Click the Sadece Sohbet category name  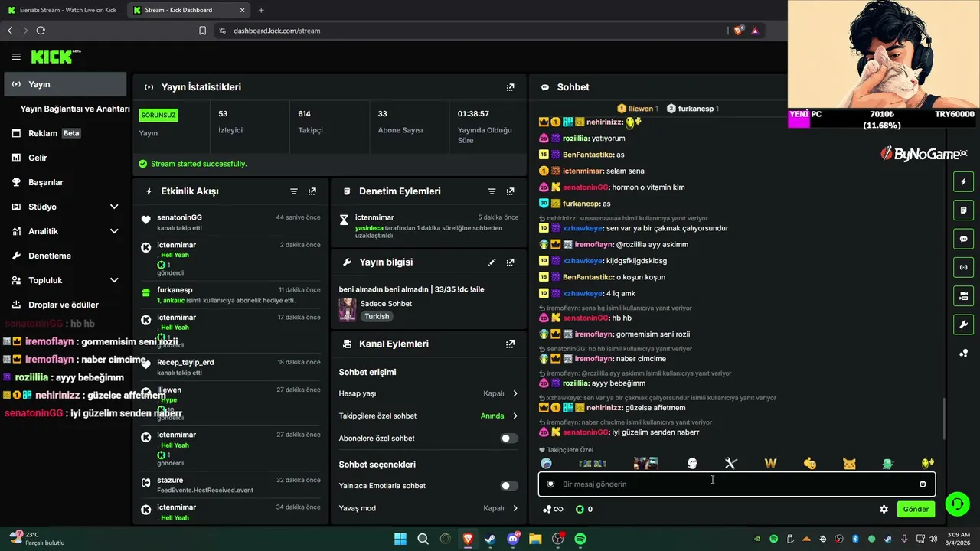(386, 304)
